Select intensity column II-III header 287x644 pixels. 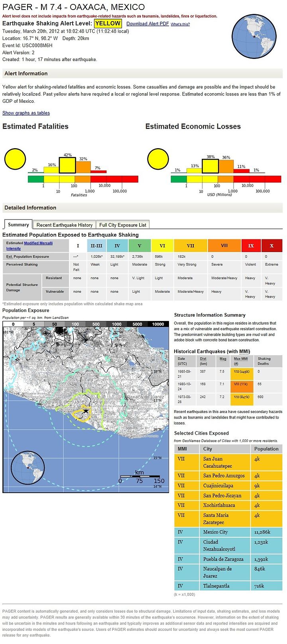96,246
